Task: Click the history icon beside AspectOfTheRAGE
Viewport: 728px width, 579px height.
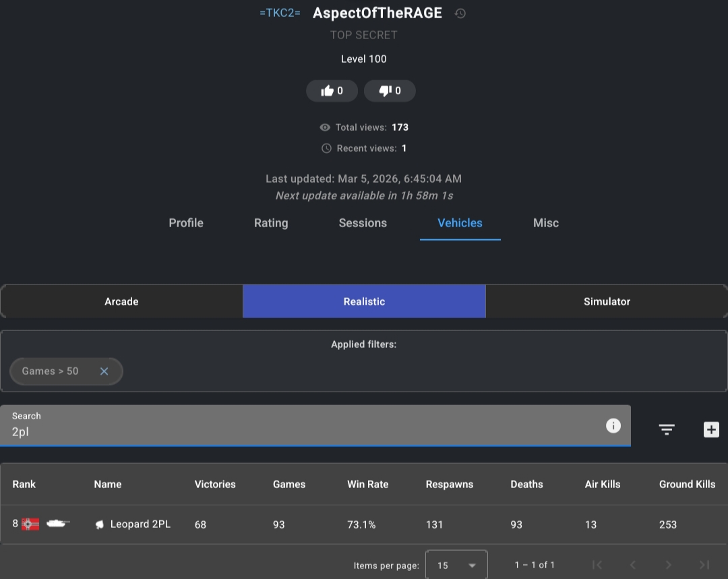Action: click(460, 13)
